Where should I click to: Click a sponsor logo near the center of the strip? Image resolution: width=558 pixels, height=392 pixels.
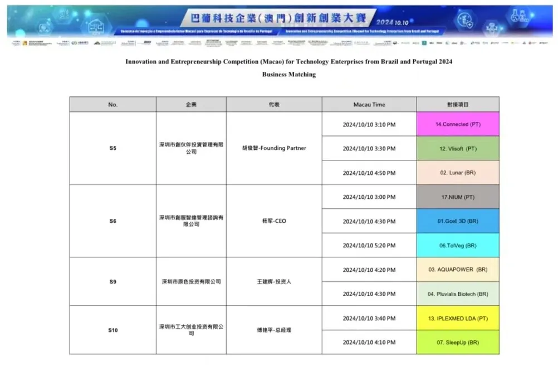pyautogui.click(x=278, y=42)
